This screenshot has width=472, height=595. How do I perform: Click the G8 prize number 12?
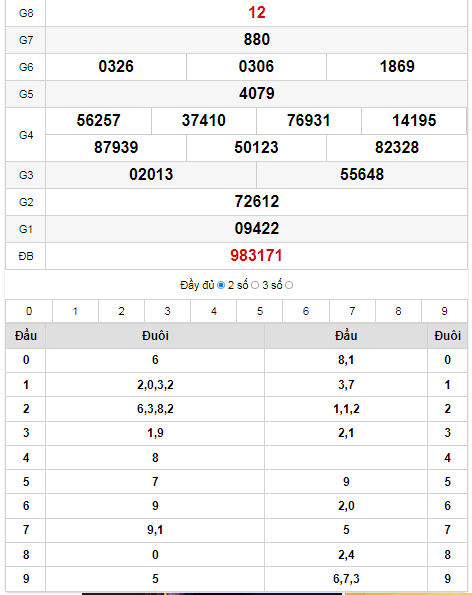256,13
